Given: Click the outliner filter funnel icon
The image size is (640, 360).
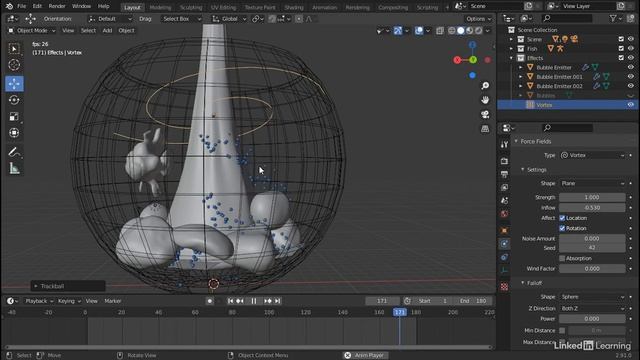Looking at the screenshot, I should click(613, 18).
